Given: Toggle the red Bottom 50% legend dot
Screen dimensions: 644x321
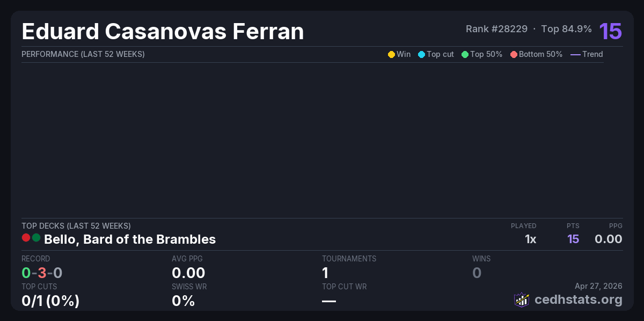Looking at the screenshot, I should pos(514,54).
